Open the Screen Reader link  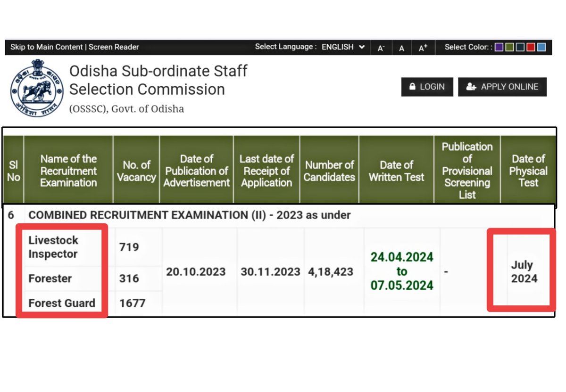(x=114, y=47)
